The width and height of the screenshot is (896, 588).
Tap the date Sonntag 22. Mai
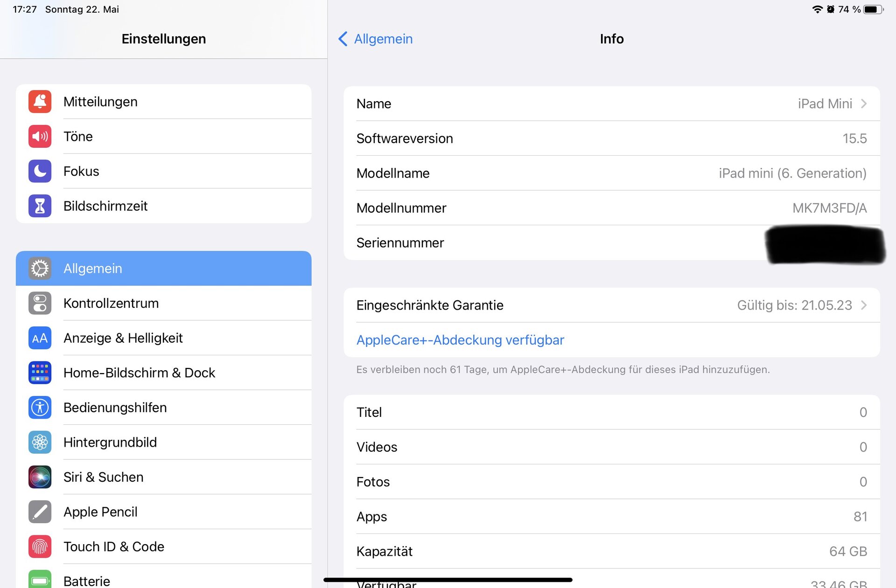click(82, 9)
